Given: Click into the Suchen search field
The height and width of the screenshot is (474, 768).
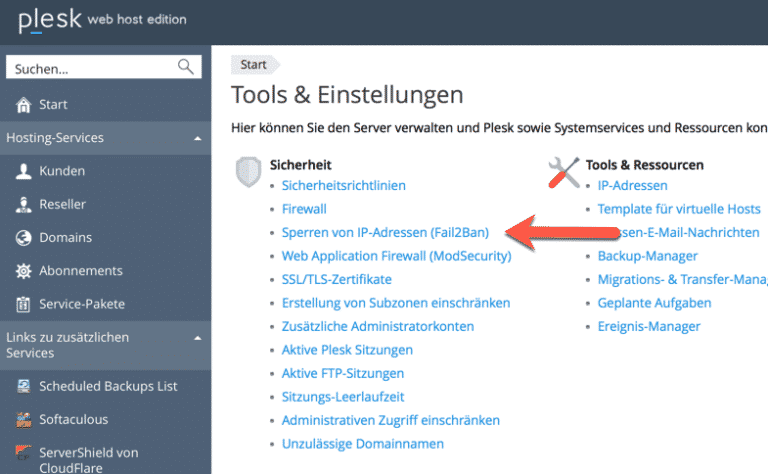Looking at the screenshot, I should tap(90, 68).
